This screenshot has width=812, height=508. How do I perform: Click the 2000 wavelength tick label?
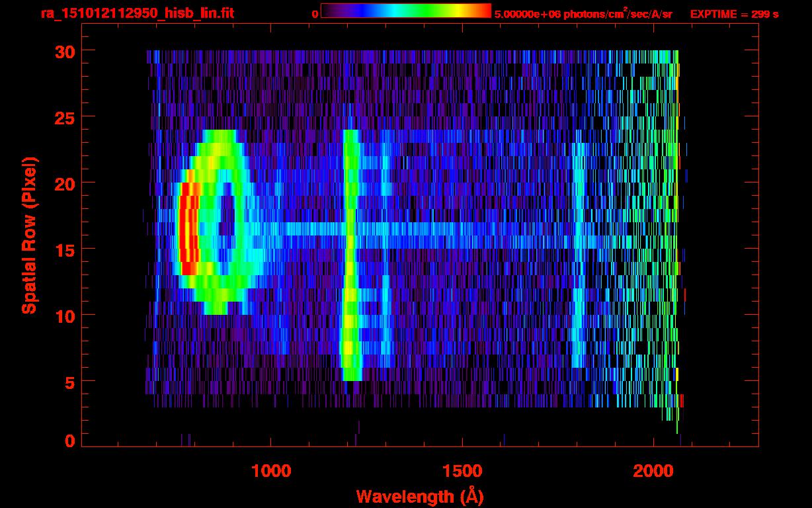[x=653, y=471]
